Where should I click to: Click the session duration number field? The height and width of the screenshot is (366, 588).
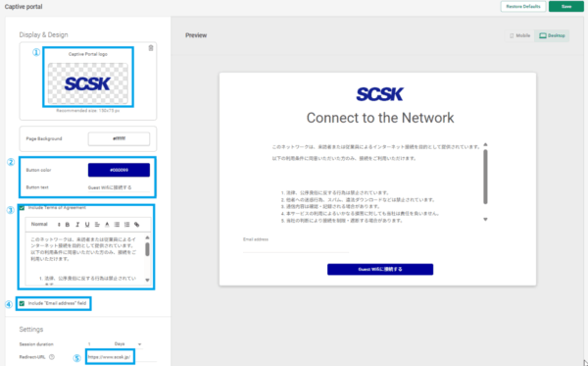tap(97, 343)
